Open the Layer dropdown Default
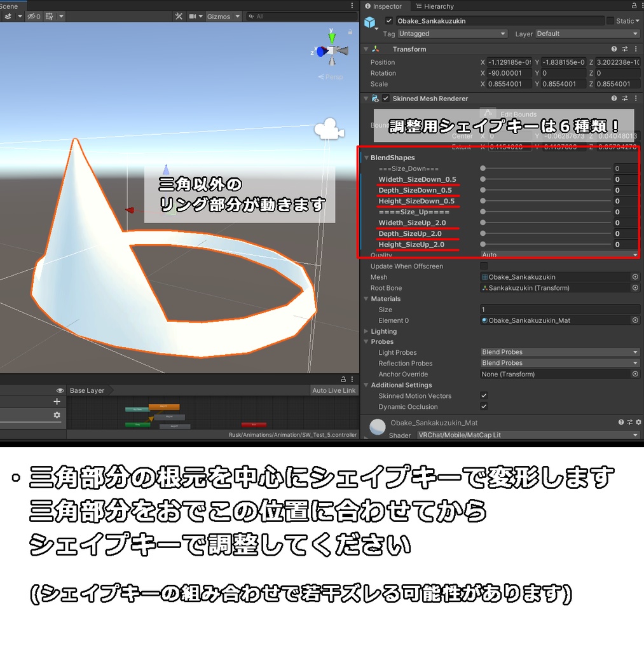The image size is (644, 651). pos(587,34)
